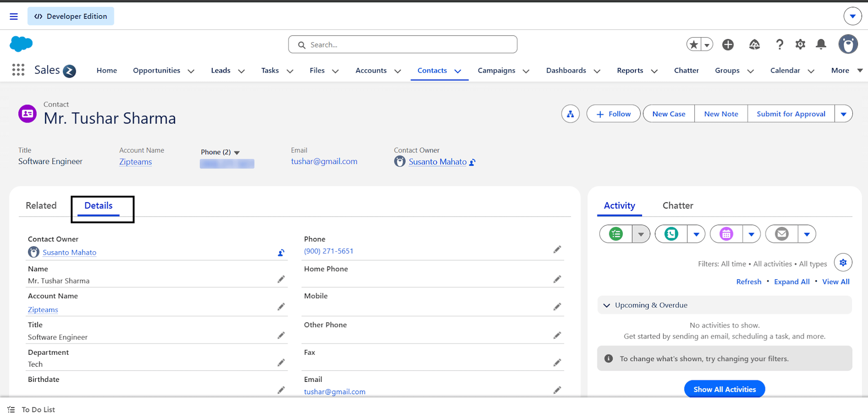This screenshot has height=419, width=868.
Task: Open the email action dropdown arrow
Action: pos(807,234)
